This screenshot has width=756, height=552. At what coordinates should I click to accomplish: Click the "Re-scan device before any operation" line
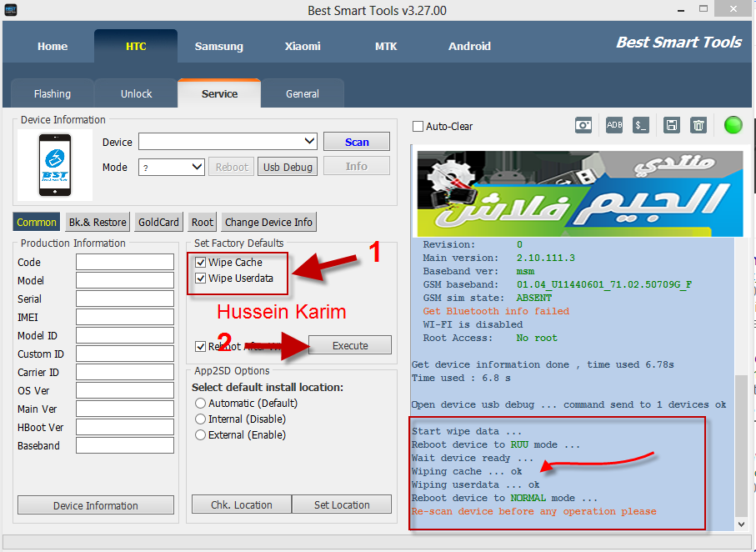[533, 511]
